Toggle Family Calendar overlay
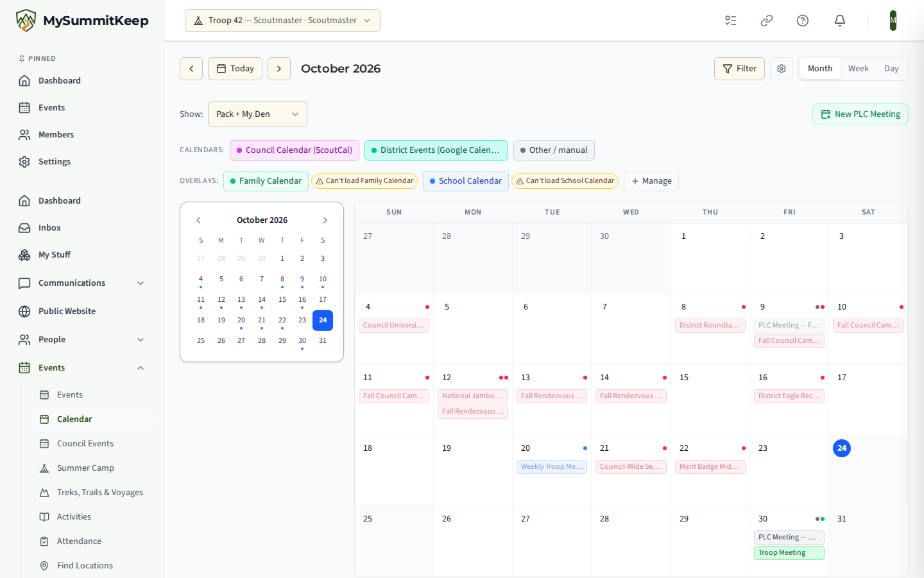 click(266, 181)
